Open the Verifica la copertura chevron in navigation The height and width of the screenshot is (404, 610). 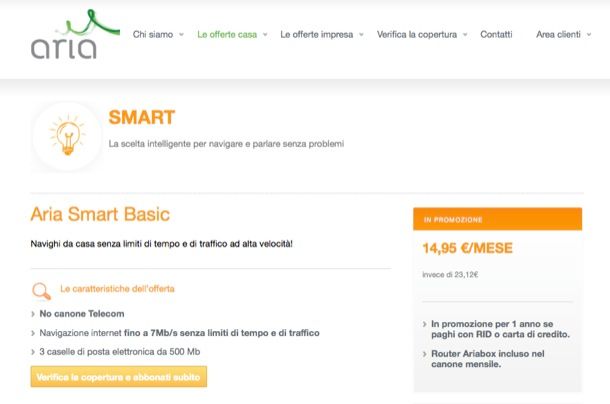click(465, 35)
